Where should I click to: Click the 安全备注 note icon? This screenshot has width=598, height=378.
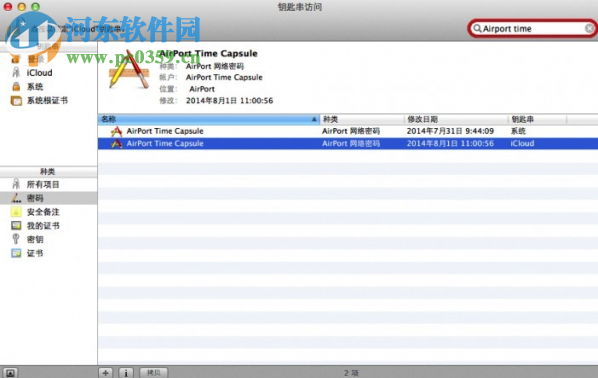16,212
